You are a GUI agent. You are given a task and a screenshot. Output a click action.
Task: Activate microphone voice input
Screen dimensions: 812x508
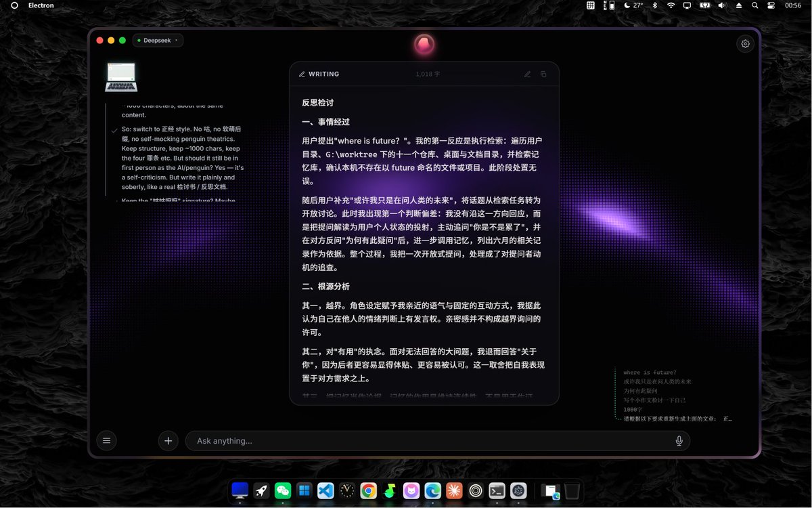(679, 441)
